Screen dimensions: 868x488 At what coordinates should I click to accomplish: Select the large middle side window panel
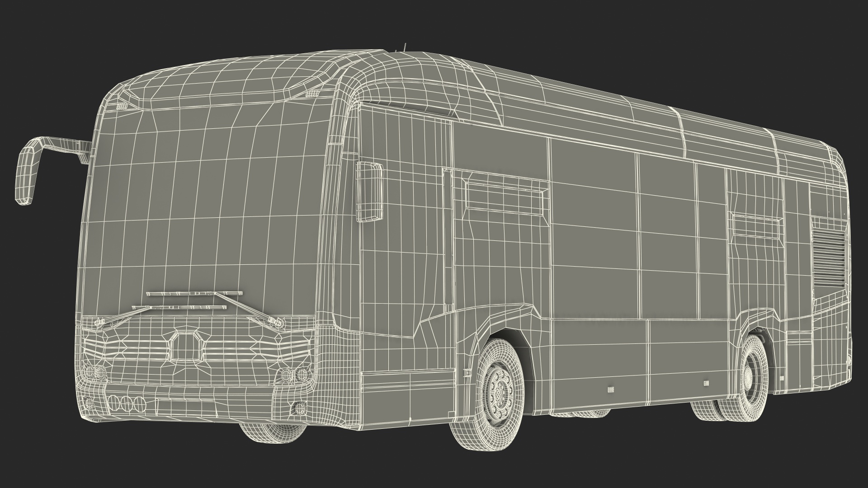click(x=593, y=228)
